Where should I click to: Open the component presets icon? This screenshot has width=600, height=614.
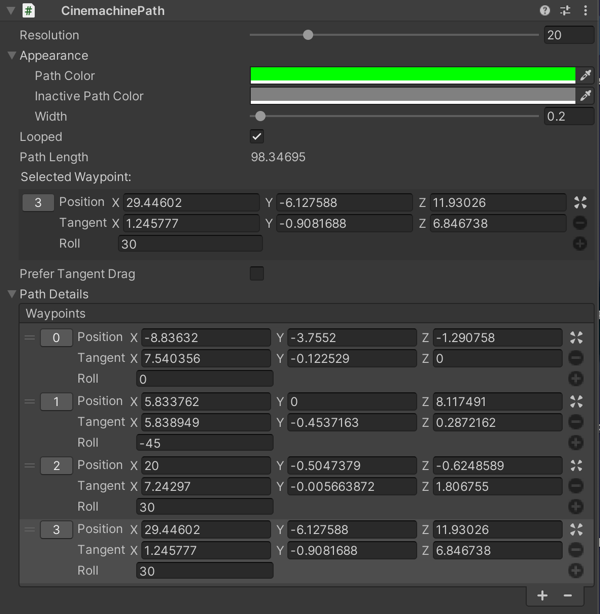pos(565,10)
